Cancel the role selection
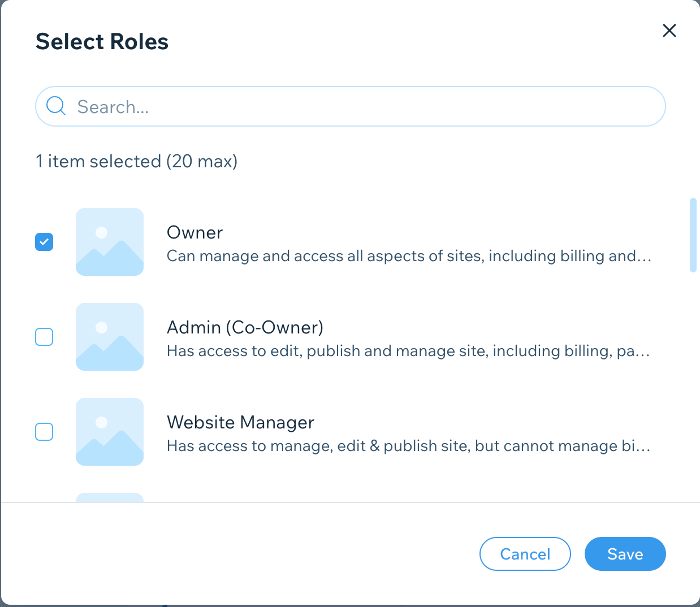 [525, 554]
